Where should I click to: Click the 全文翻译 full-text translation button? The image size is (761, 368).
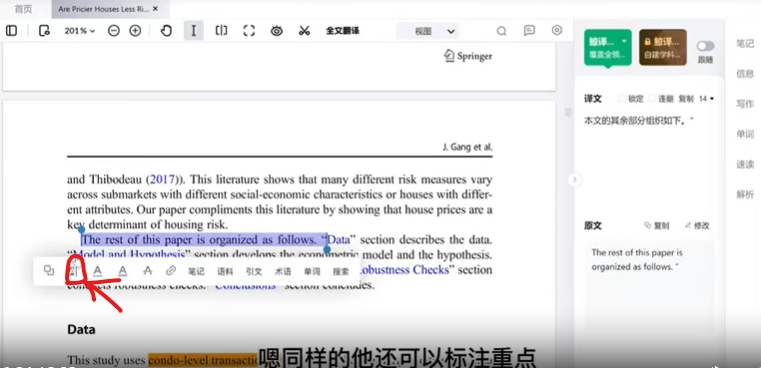[x=343, y=31]
